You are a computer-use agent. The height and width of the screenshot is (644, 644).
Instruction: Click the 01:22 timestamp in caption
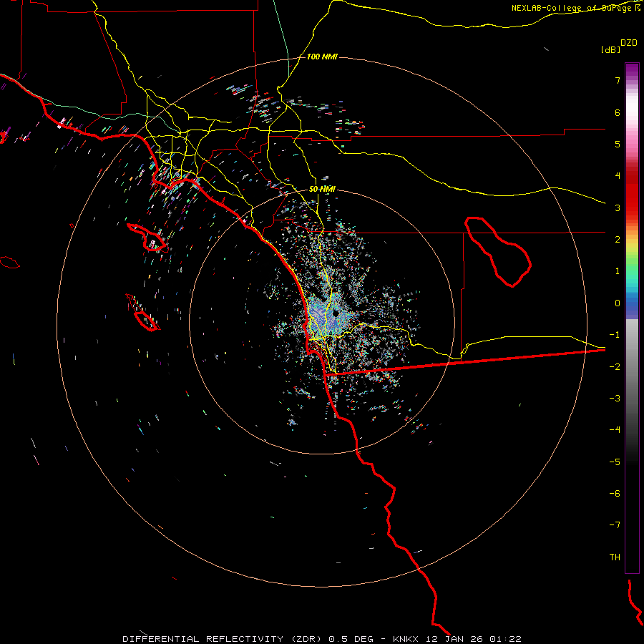coord(506,639)
